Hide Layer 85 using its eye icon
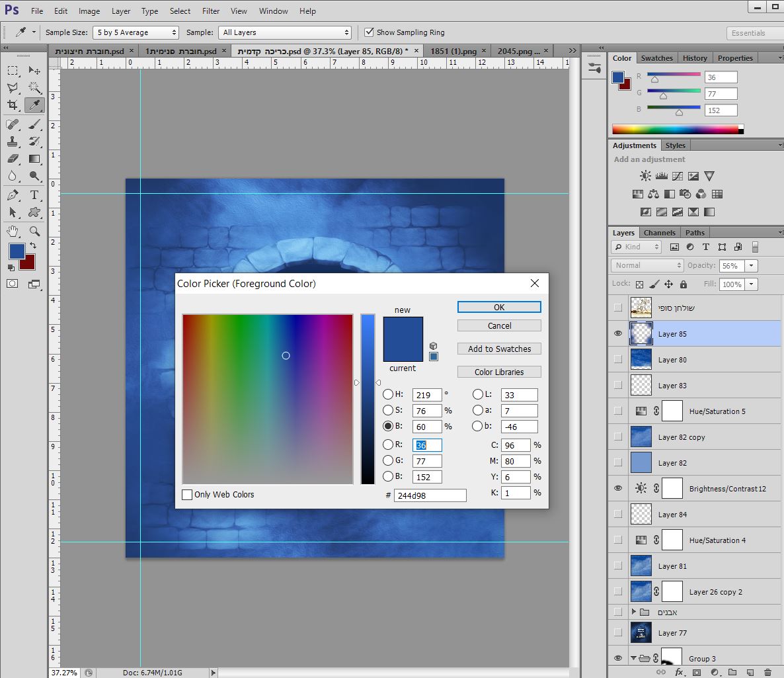The height and width of the screenshot is (678, 784). pyautogui.click(x=618, y=334)
